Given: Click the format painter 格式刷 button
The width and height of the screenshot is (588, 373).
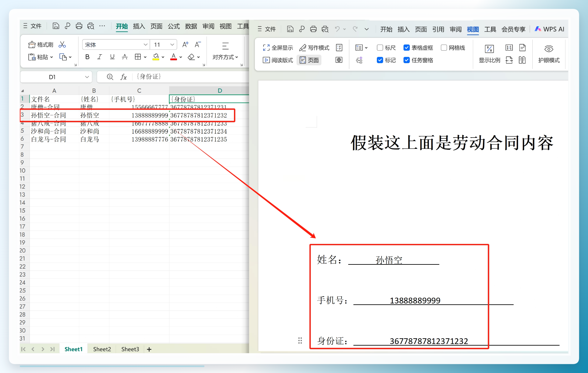Looking at the screenshot, I should (41, 45).
